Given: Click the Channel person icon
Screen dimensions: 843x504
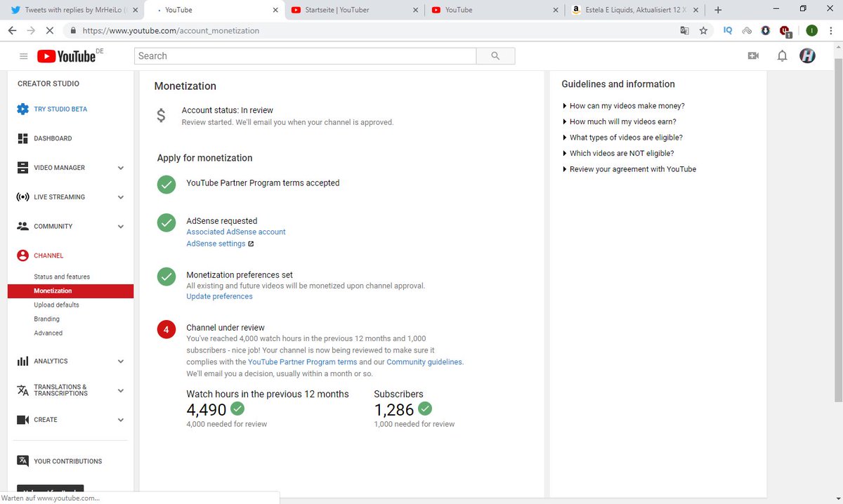Looking at the screenshot, I should (x=22, y=256).
